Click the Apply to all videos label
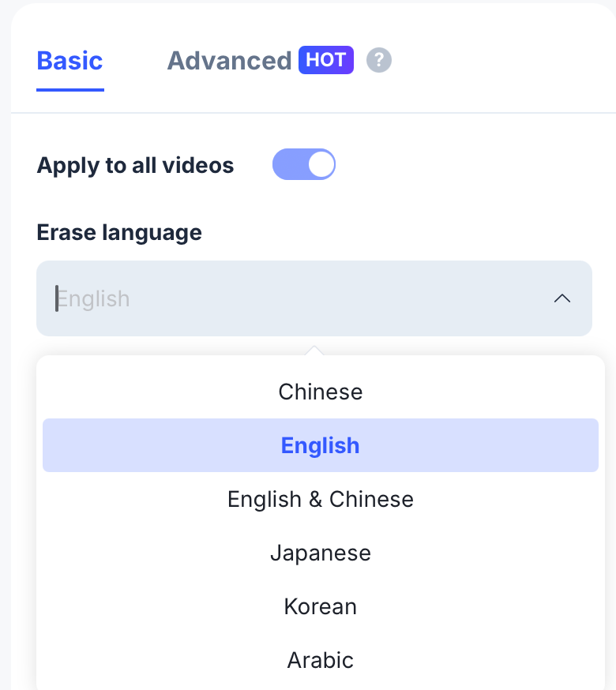This screenshot has width=616, height=690. point(135,165)
